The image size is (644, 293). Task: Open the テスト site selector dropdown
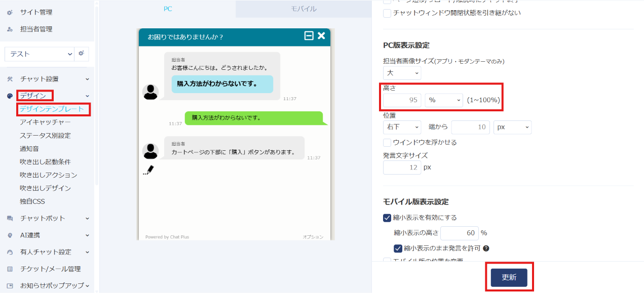point(40,54)
